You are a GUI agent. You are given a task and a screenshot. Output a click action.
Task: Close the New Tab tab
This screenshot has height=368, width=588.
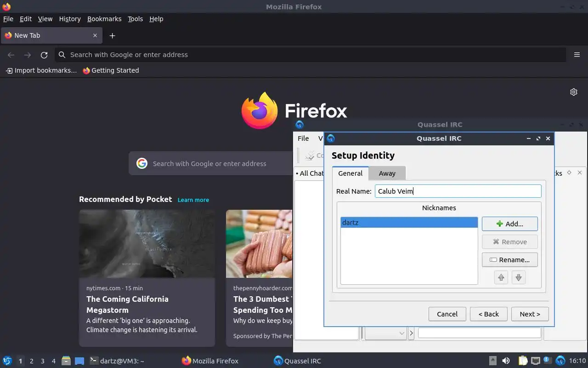[x=95, y=35]
